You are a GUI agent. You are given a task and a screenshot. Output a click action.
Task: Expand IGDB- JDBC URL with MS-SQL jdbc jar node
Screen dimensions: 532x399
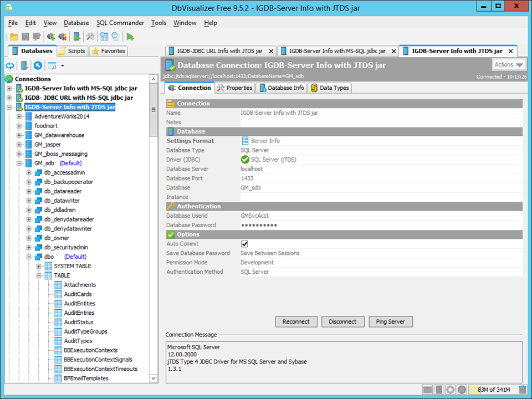pos(9,98)
